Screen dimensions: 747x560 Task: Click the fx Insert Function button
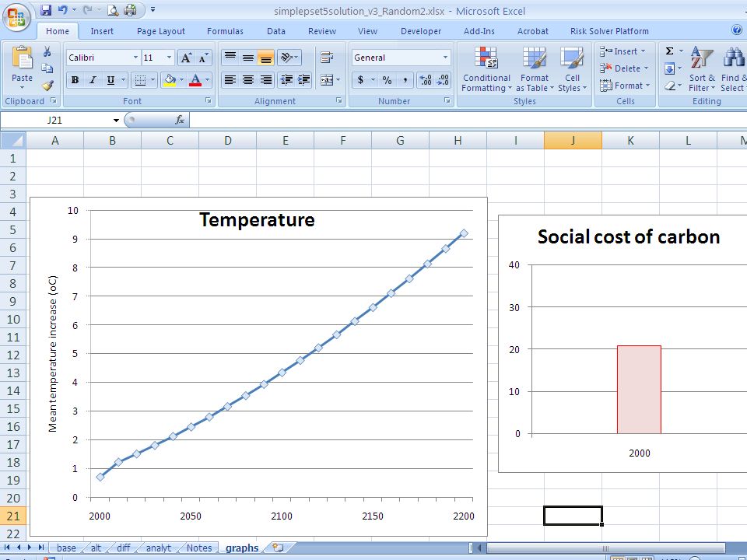pos(180,120)
